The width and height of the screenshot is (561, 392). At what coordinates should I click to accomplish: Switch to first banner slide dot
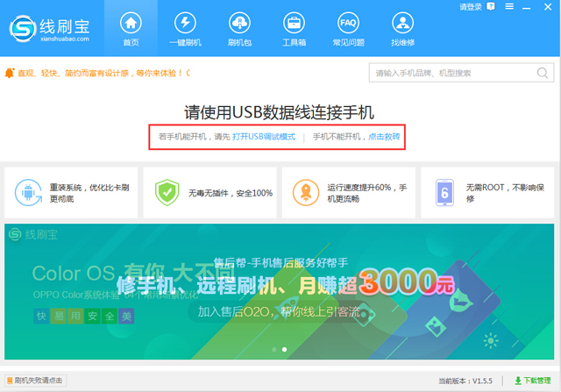[274, 349]
